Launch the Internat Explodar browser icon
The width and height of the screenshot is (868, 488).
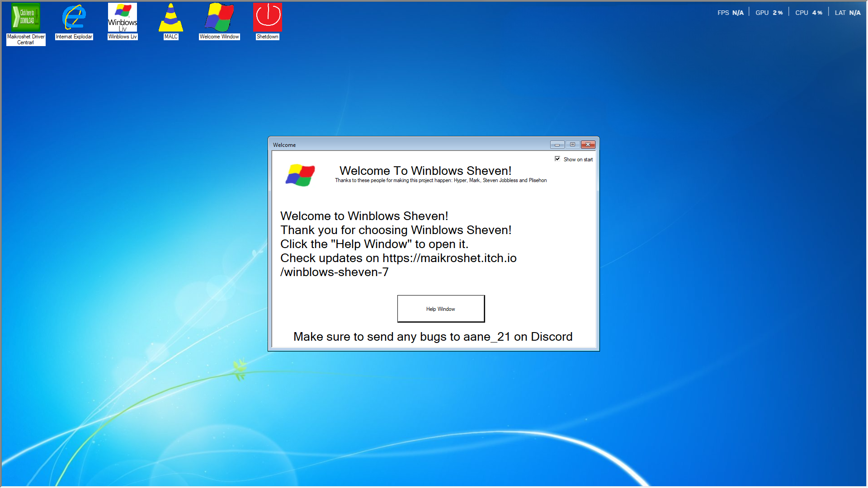click(x=74, y=18)
